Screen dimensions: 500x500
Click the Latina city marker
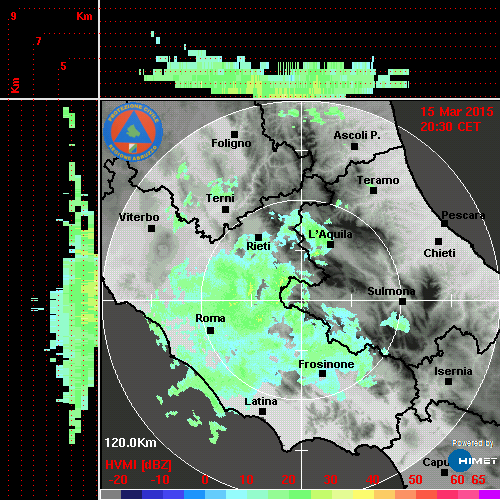pyautogui.click(x=262, y=412)
